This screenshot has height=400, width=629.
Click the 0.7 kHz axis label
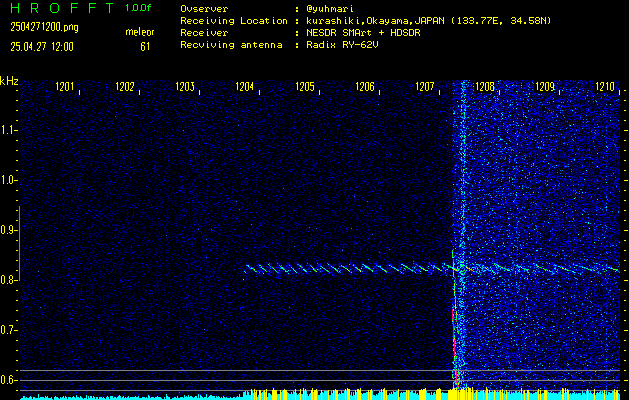tap(8, 330)
